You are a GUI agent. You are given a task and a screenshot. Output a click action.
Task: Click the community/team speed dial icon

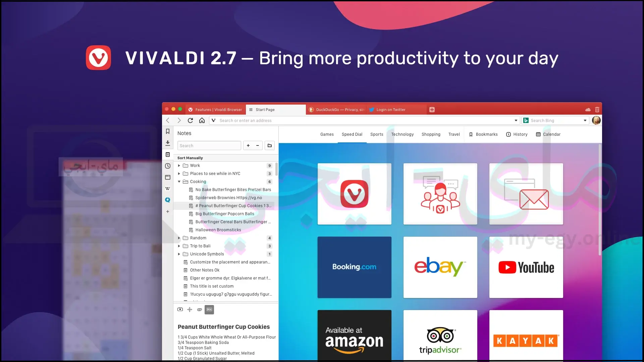pos(440,194)
